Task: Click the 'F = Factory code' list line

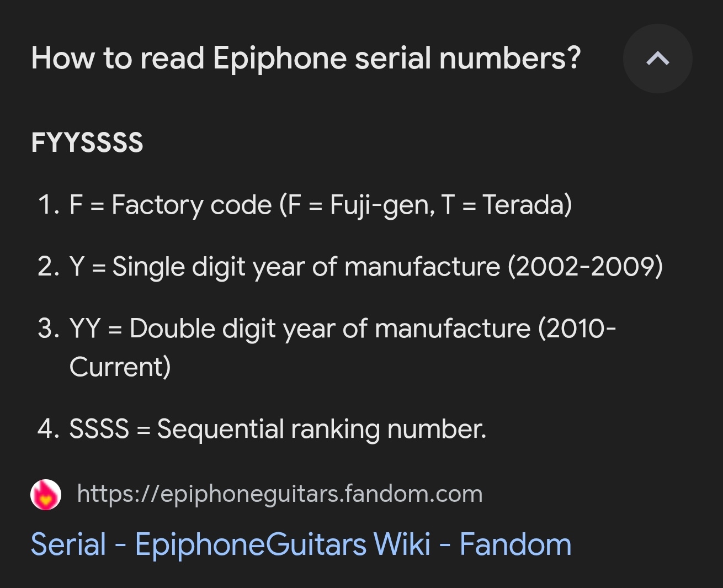Action: [x=320, y=205]
